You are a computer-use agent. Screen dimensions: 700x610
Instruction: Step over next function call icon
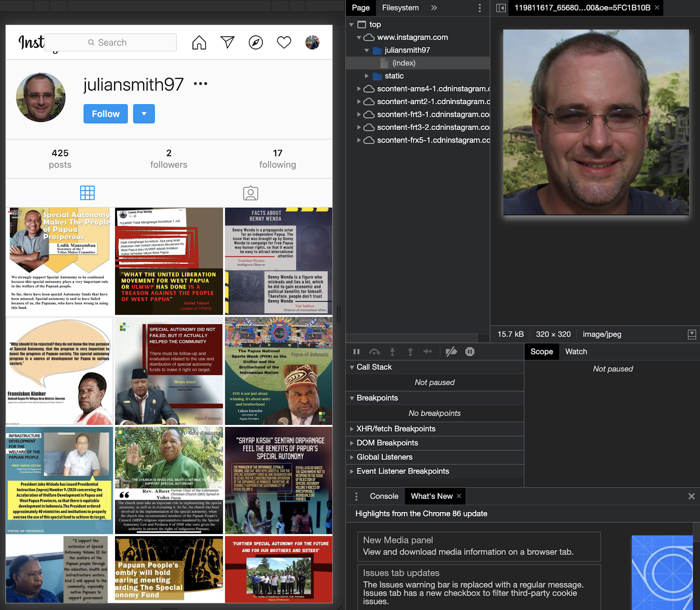374,351
